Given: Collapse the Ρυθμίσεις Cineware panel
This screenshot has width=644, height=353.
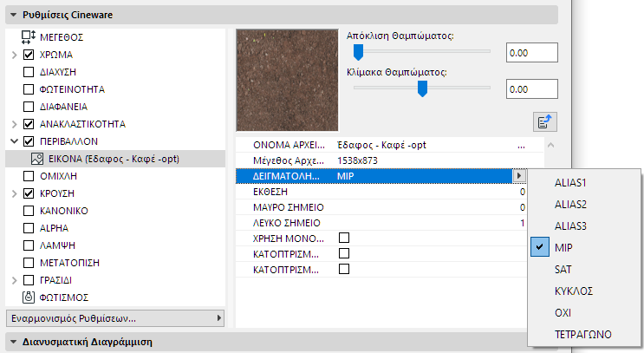Looking at the screenshot, I should (14, 15).
